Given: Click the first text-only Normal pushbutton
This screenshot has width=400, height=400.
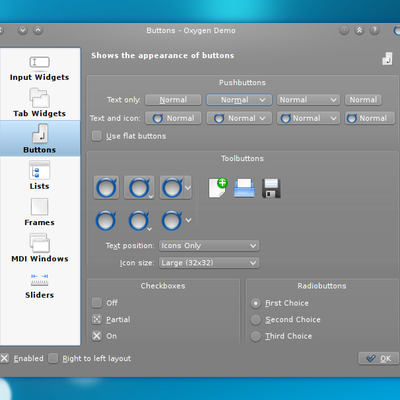Looking at the screenshot, I should (x=173, y=100).
